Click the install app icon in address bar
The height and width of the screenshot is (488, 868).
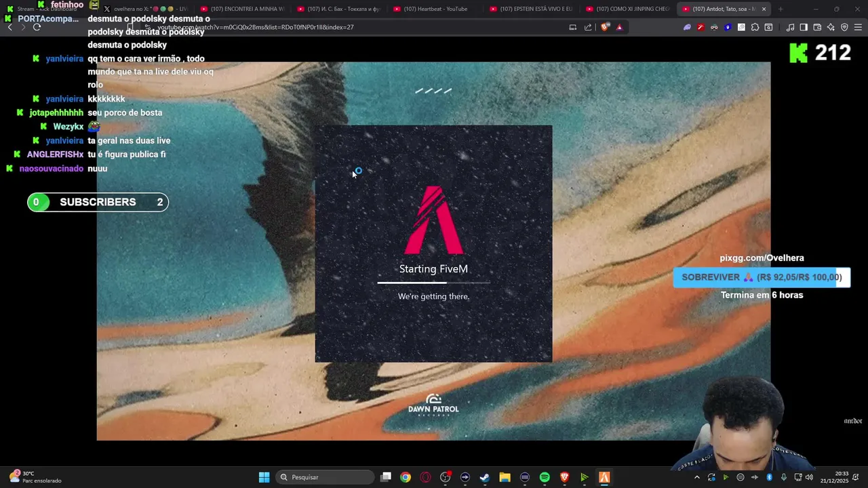pos(573,27)
